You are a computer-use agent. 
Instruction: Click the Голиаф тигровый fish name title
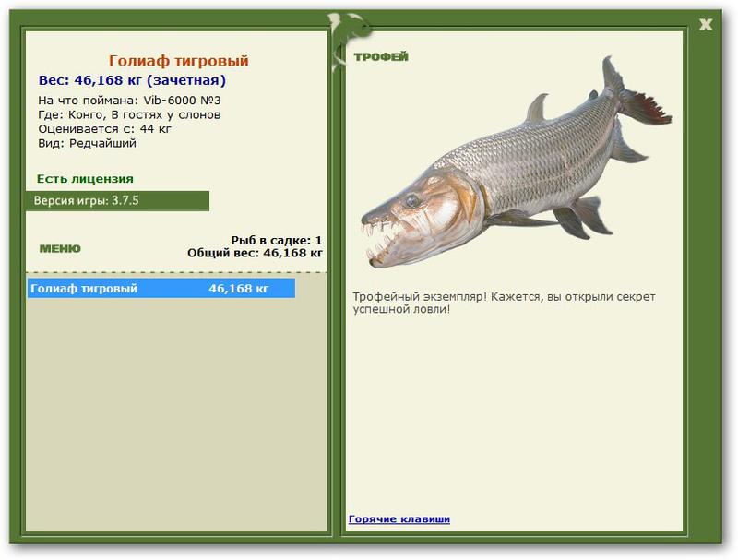point(178,61)
